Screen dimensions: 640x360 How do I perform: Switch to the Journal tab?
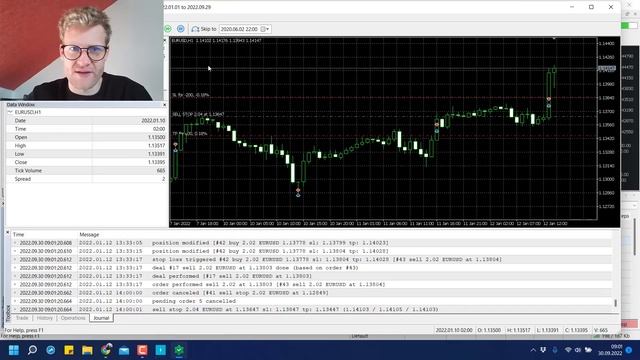[x=101, y=318]
